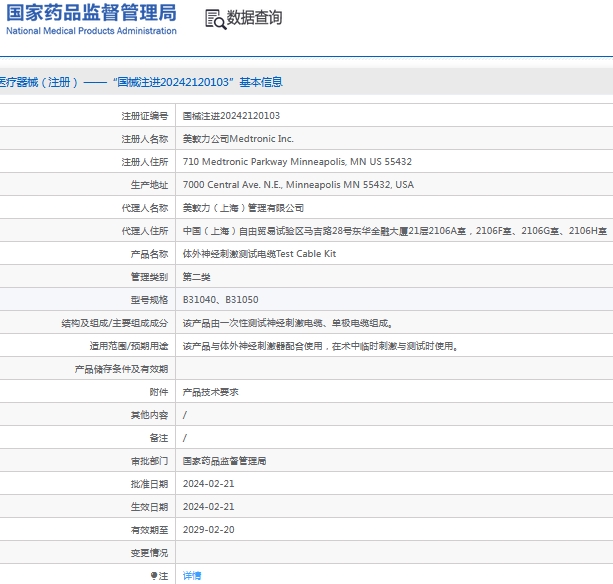
Task: Click the 管理类别 label
Action: [x=149, y=277]
